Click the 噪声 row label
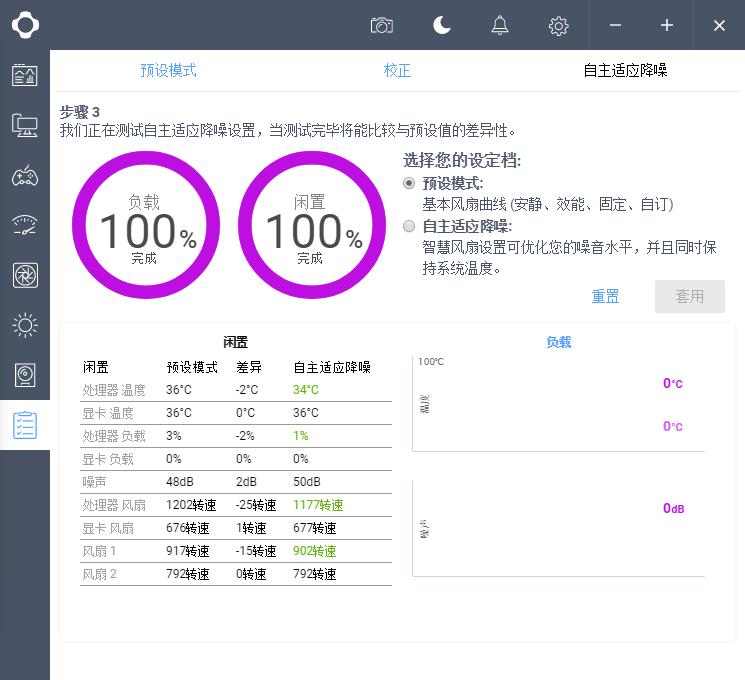745x680 pixels. (x=94, y=482)
